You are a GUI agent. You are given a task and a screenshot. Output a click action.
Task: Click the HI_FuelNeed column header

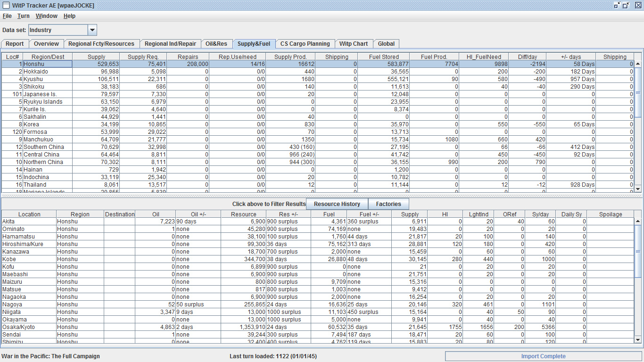pyautogui.click(x=484, y=57)
